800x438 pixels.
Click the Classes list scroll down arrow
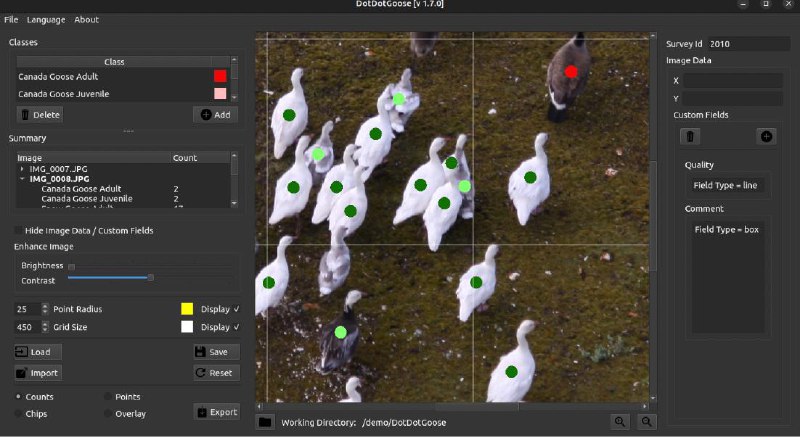pyautogui.click(x=234, y=98)
